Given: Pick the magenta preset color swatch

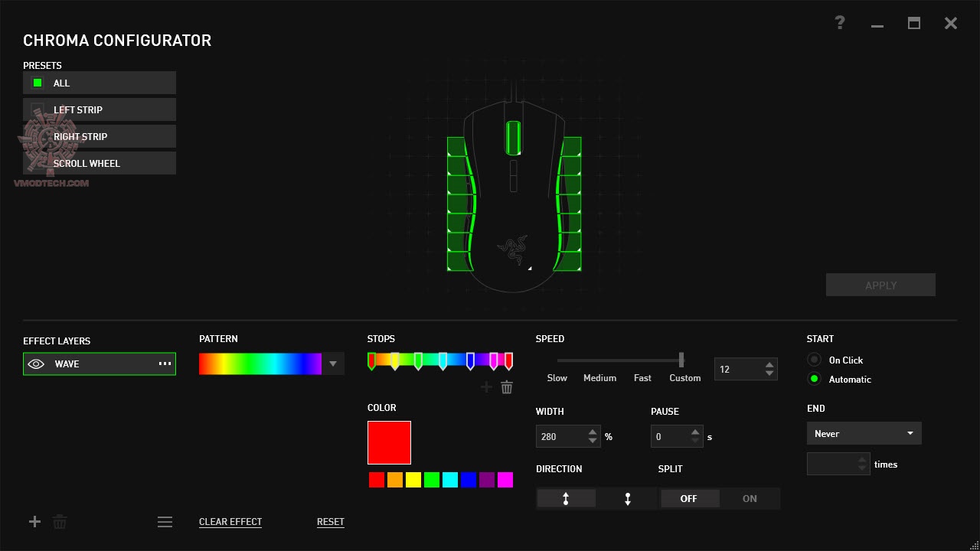Looking at the screenshot, I should [x=505, y=480].
